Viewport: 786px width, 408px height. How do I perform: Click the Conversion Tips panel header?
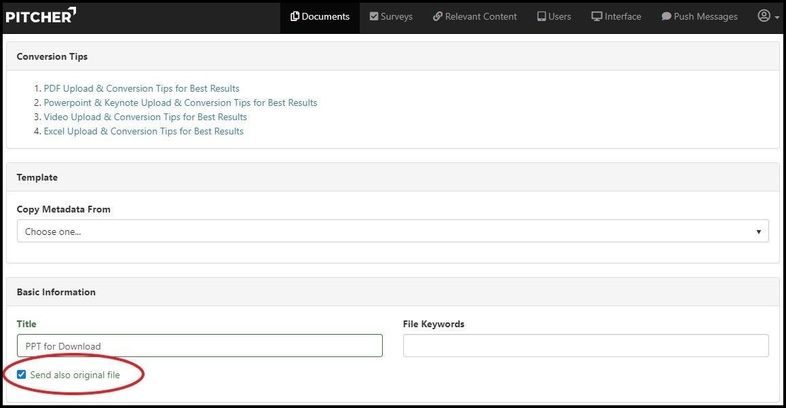tap(52, 57)
